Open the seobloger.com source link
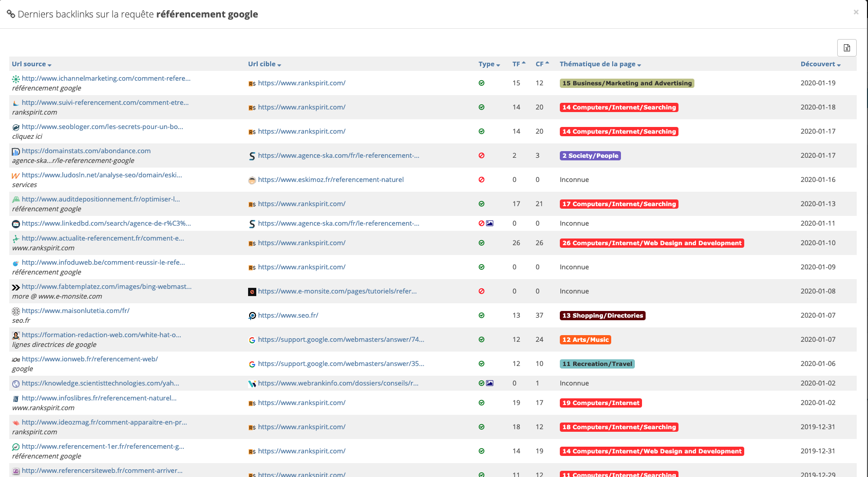This screenshot has width=868, height=477. 102,127
